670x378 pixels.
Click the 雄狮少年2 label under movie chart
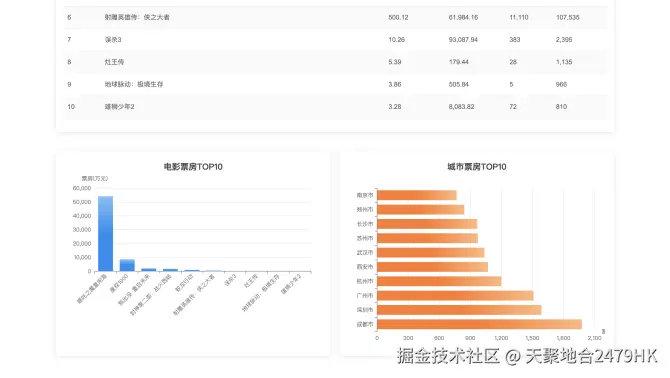pyautogui.click(x=291, y=284)
